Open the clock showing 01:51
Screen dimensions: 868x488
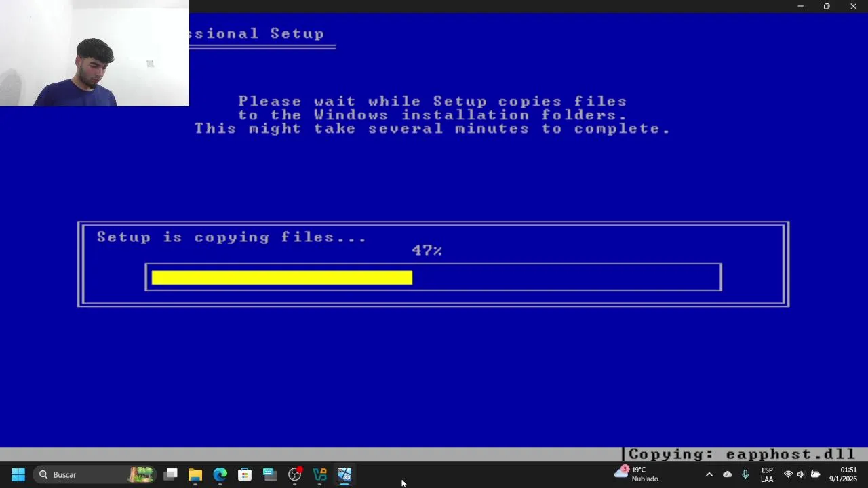843,474
